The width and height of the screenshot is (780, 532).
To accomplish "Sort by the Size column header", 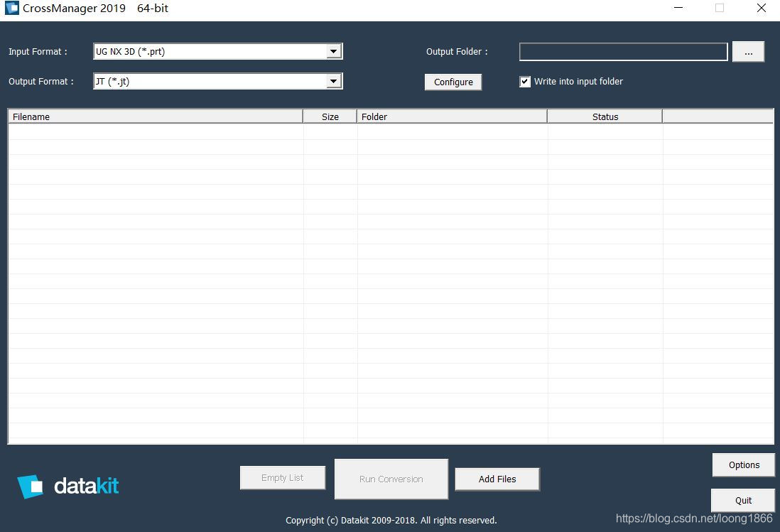I will 330,116.
